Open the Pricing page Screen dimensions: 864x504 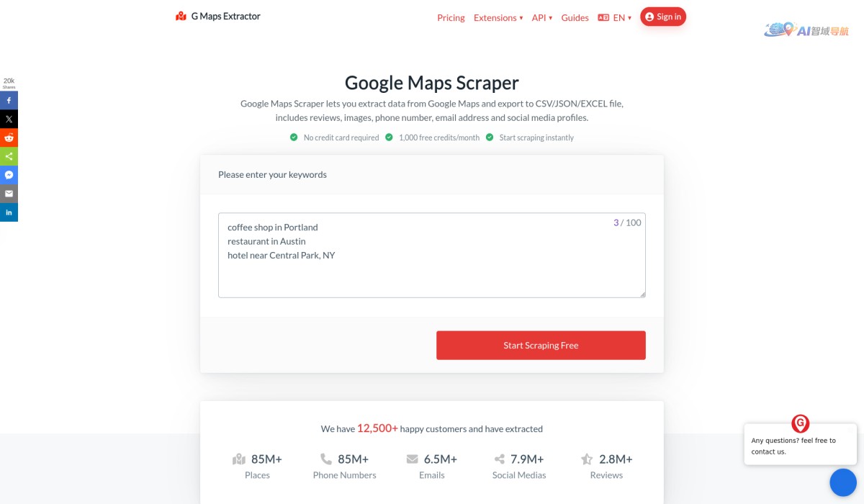click(x=451, y=17)
